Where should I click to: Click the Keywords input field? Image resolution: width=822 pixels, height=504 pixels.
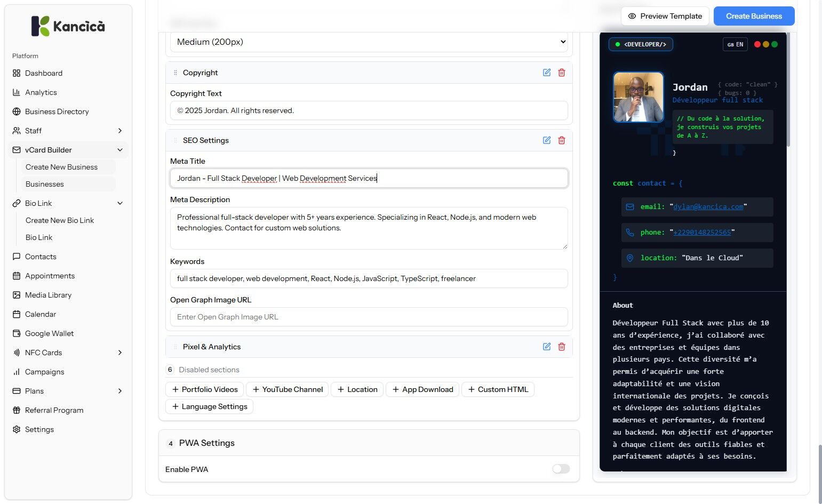pos(369,278)
